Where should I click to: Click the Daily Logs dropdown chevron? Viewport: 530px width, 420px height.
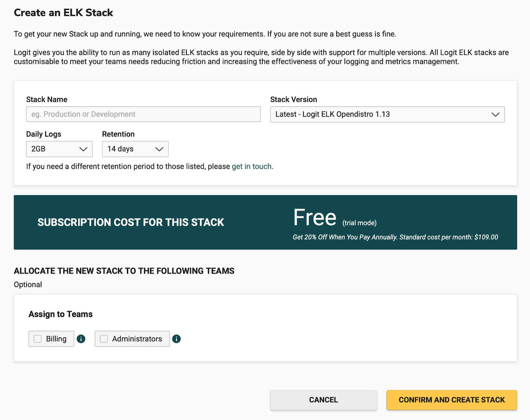[84, 149]
